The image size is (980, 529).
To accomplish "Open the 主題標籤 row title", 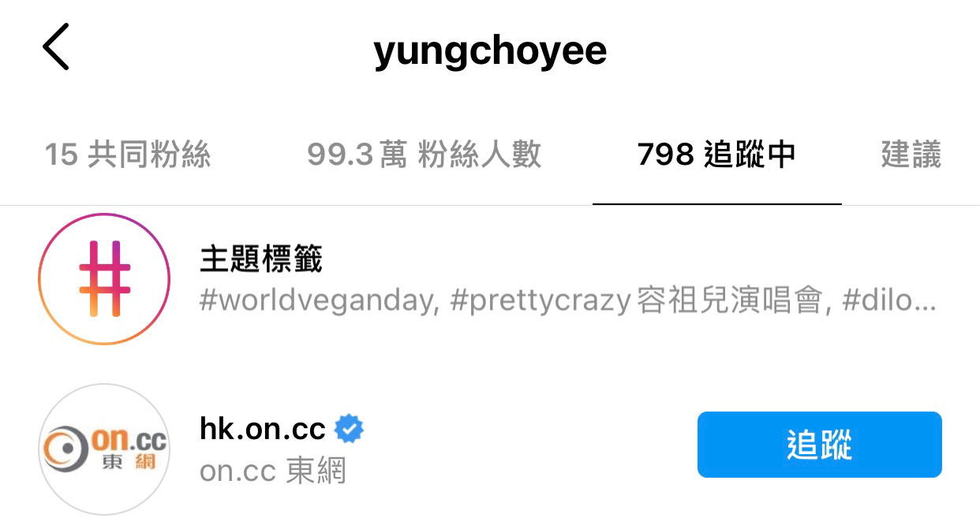I will (x=261, y=258).
